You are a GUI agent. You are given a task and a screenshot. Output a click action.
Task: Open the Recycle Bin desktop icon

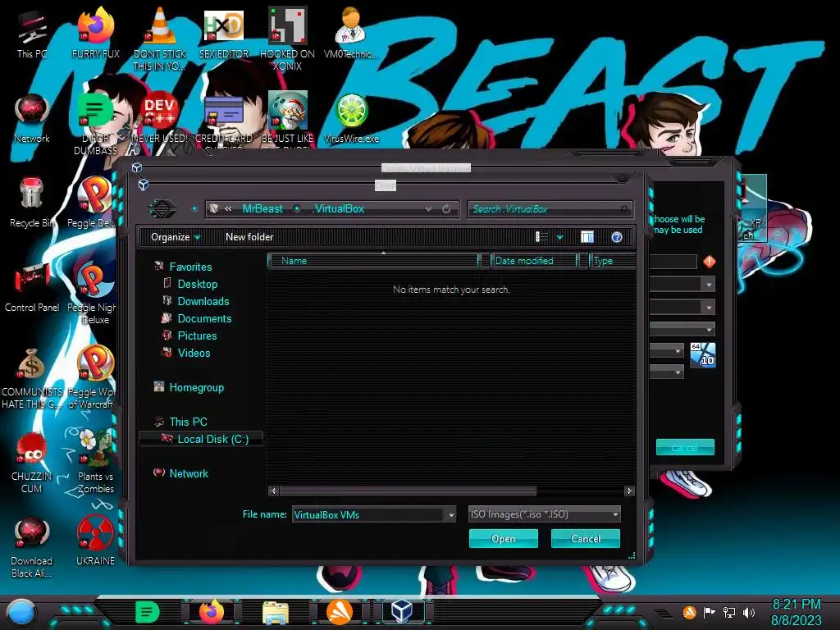tap(32, 203)
